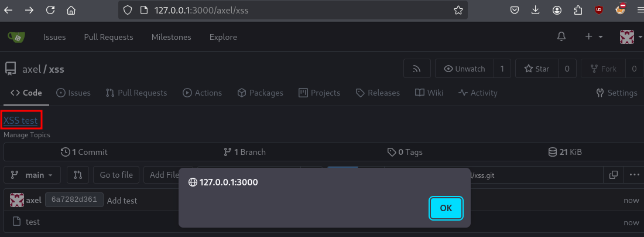Viewport: 644px width, 237px height.
Task: Open the Wiki tab
Action: click(429, 93)
